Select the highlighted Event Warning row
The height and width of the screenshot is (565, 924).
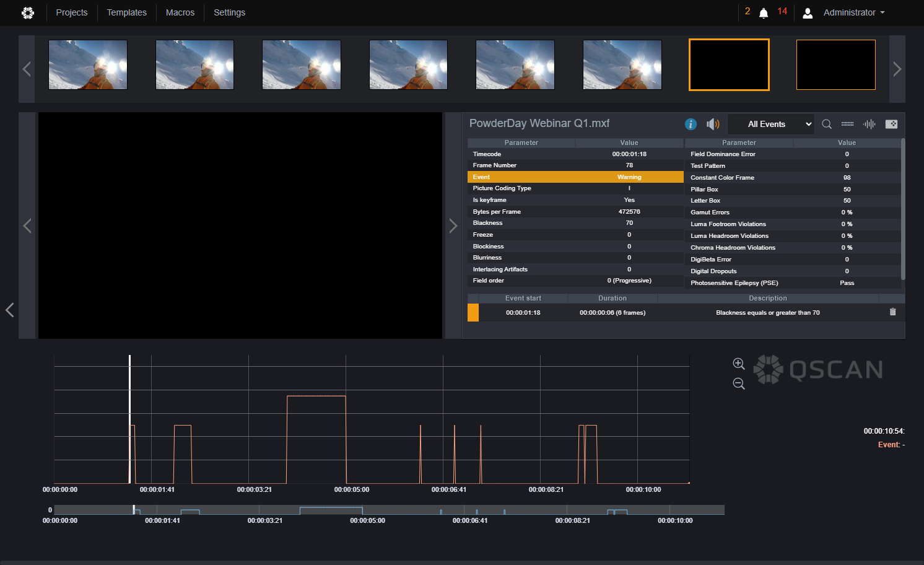[x=575, y=177]
